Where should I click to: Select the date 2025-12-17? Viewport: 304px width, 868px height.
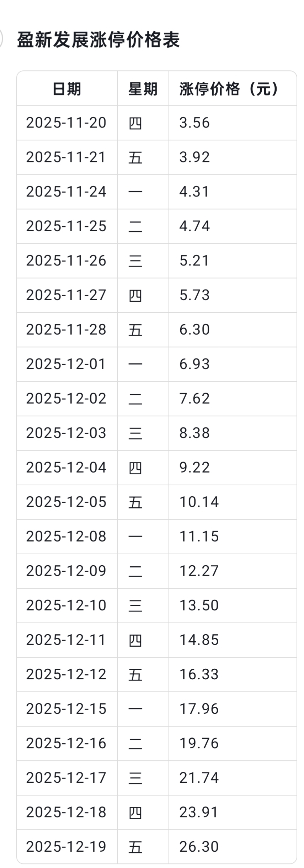pos(66,778)
